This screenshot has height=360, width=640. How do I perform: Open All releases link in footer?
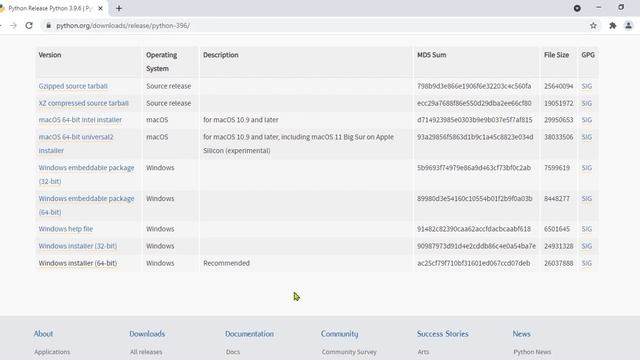click(x=146, y=352)
